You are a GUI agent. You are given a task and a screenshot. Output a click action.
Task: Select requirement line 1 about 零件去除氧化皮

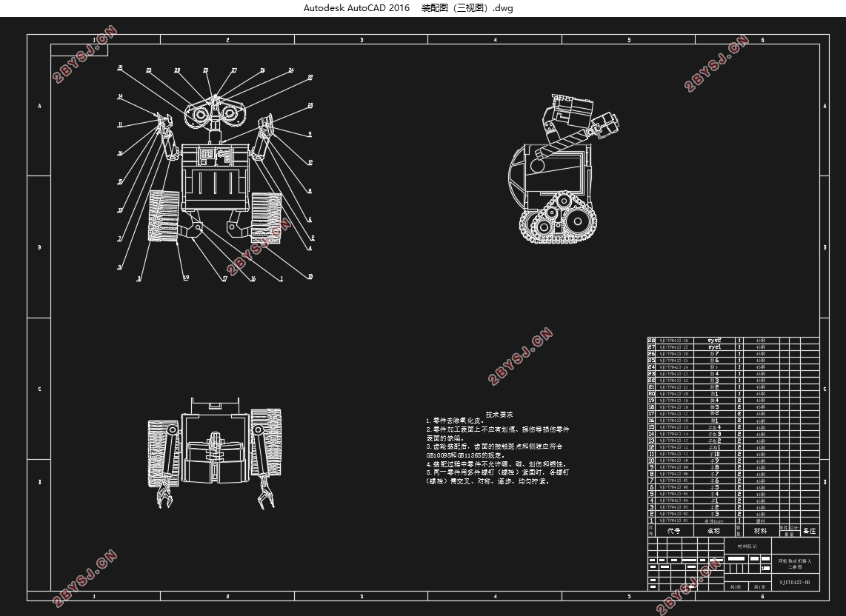(456, 421)
